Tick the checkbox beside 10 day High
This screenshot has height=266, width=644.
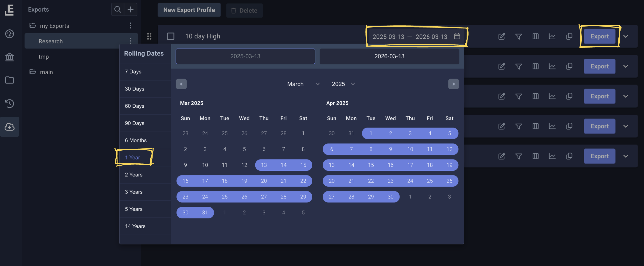coord(171,36)
